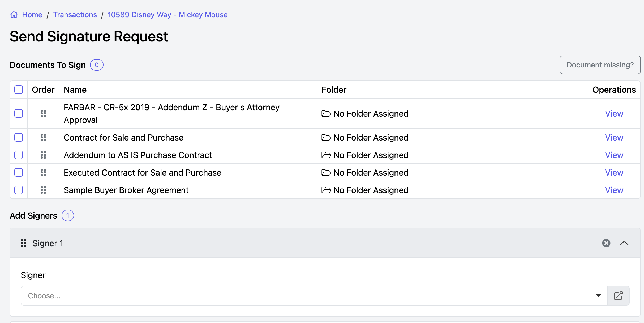The height and width of the screenshot is (323, 644).
Task: Click drag handle for Addendum to AS IS row
Action: pyautogui.click(x=43, y=155)
